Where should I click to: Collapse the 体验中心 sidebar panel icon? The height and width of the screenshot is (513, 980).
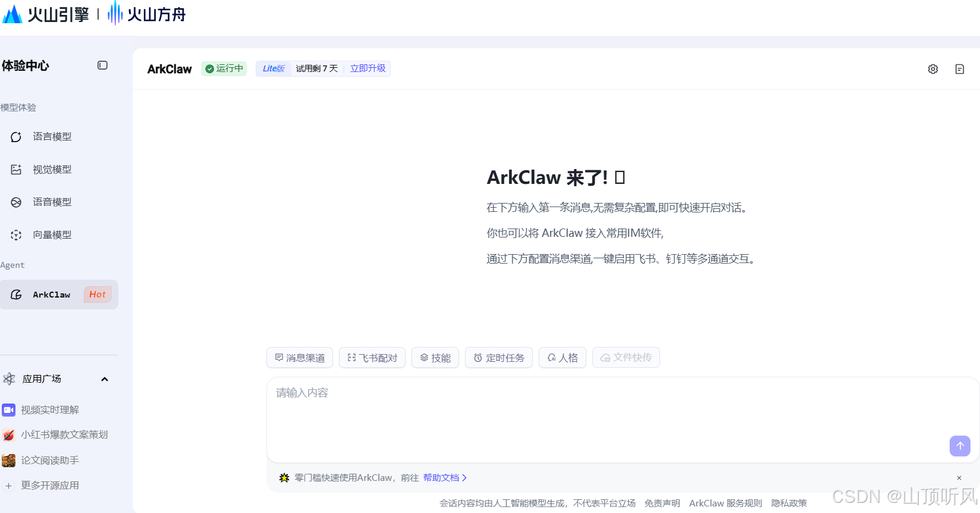[x=102, y=65]
